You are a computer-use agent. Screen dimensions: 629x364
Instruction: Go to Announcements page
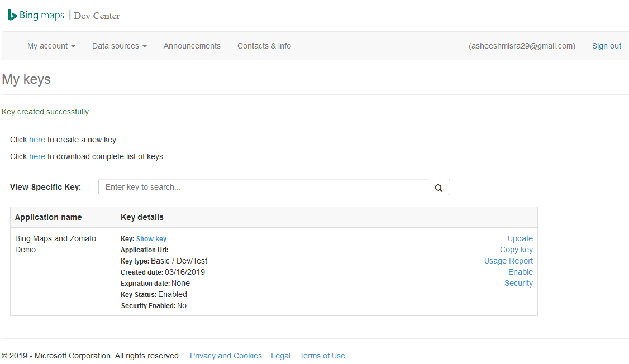192,46
